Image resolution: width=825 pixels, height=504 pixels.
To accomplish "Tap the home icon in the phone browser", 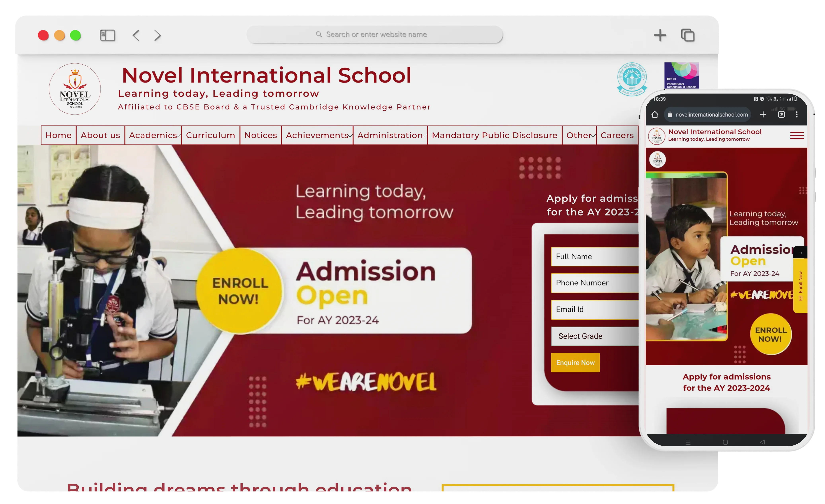I will pyautogui.click(x=655, y=115).
